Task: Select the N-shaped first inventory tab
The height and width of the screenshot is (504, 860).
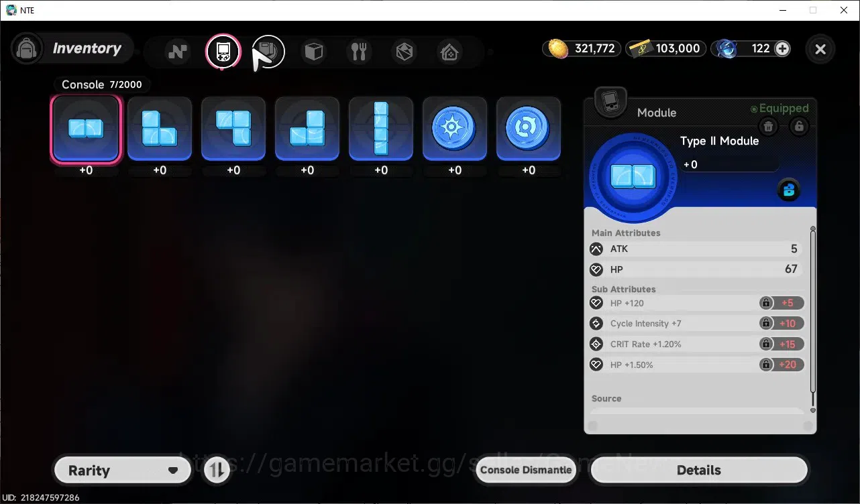Action: 178,51
